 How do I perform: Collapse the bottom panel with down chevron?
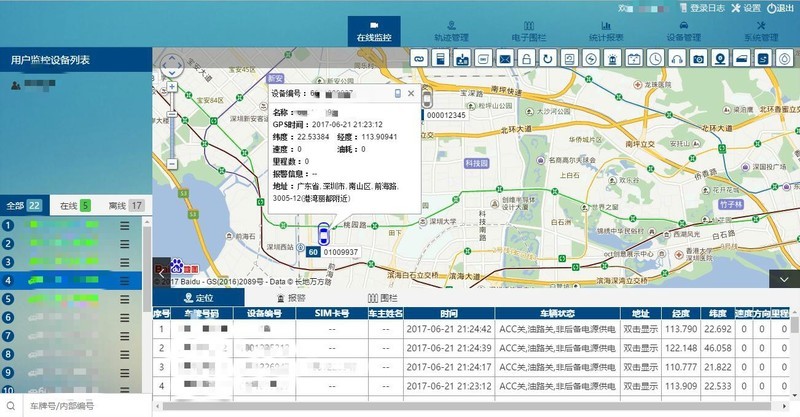coord(784,279)
